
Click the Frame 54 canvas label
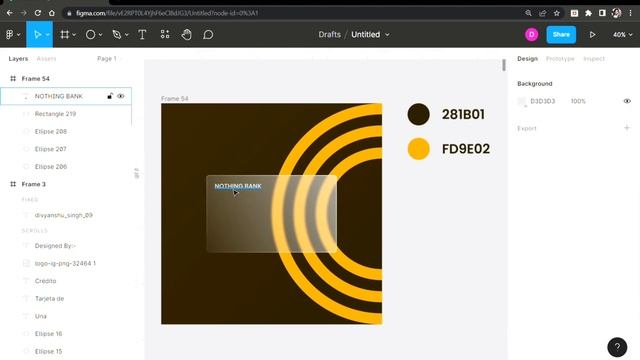(x=175, y=99)
